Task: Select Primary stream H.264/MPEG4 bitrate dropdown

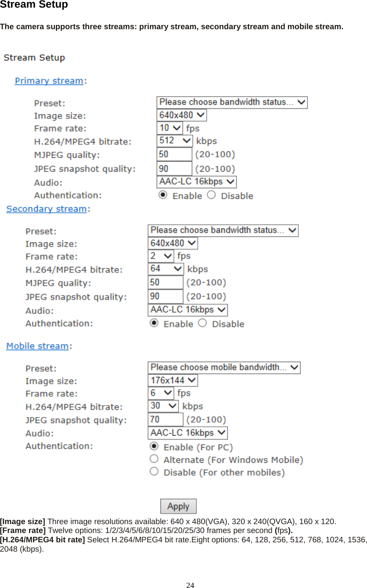Action: 174,140
